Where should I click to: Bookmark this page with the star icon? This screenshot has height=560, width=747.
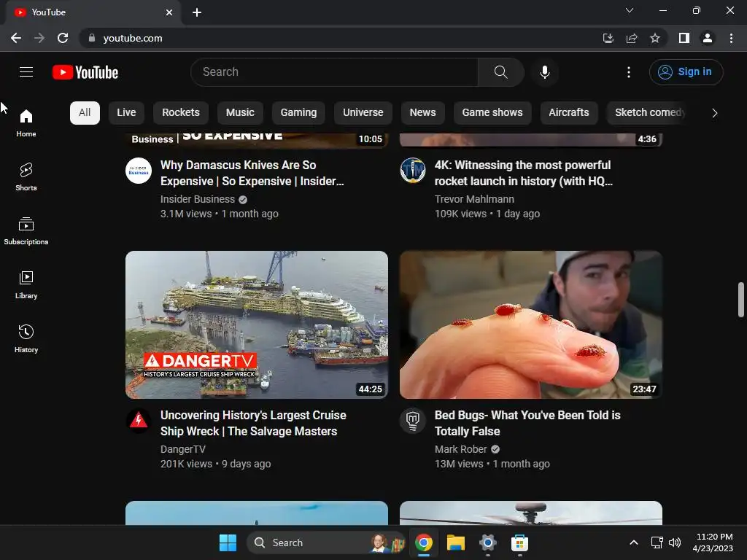tap(655, 38)
